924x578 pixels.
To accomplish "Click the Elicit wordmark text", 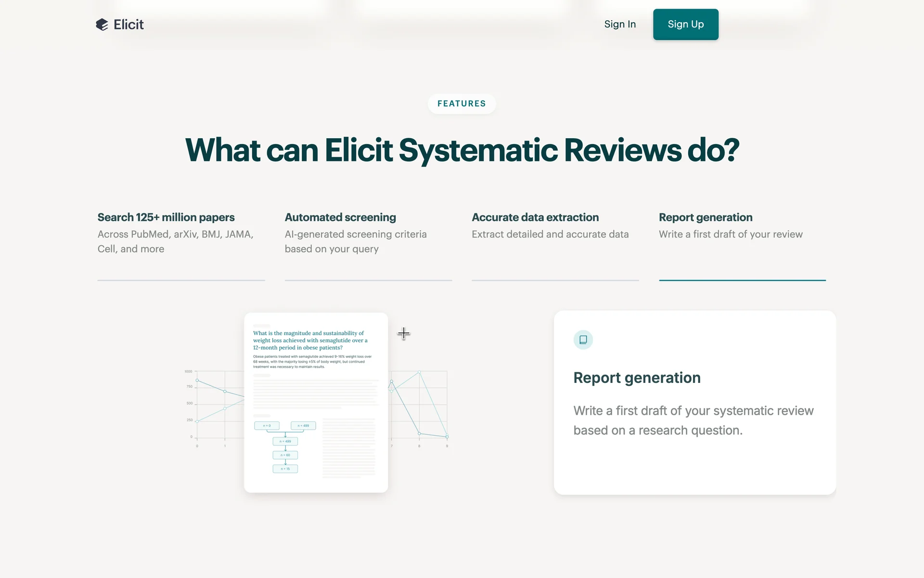I will tap(128, 25).
